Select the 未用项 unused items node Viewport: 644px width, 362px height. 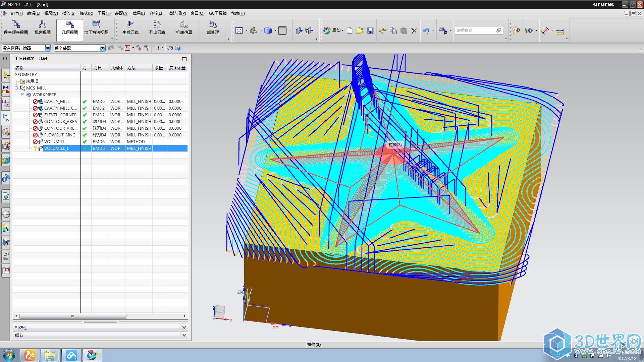point(32,81)
